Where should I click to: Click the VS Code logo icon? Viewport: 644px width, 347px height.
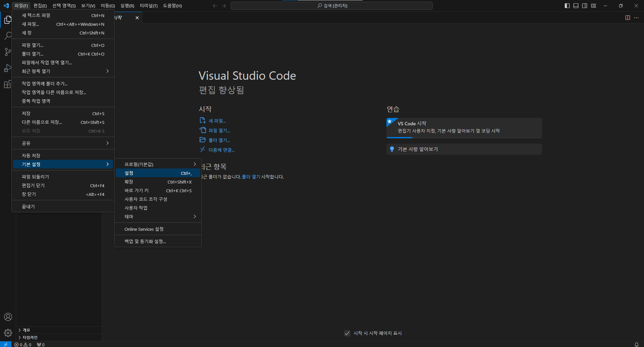point(6,6)
